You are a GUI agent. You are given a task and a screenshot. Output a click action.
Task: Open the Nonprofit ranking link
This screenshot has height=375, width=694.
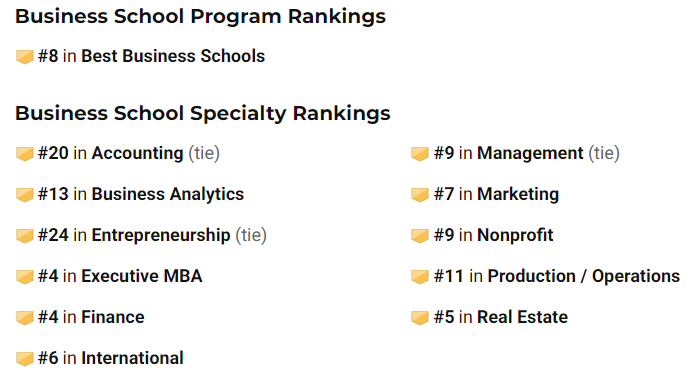pos(515,235)
